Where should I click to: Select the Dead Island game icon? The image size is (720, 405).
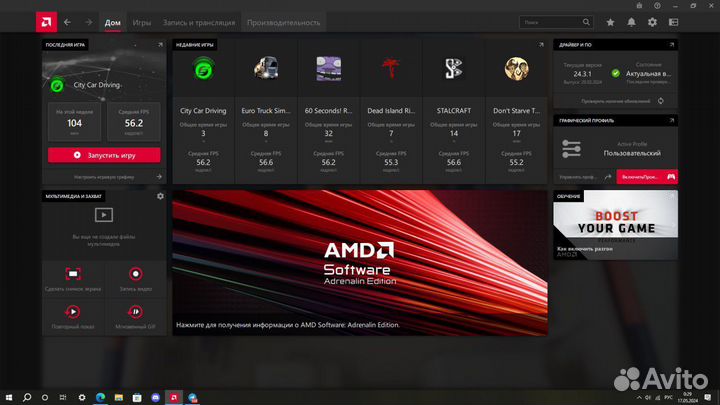(x=391, y=68)
